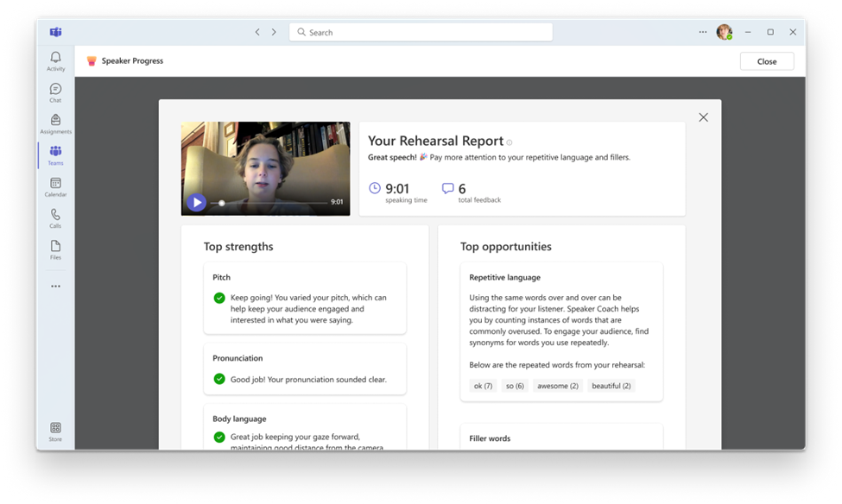Click the video progress slider handle
842x504 pixels.
(221, 203)
